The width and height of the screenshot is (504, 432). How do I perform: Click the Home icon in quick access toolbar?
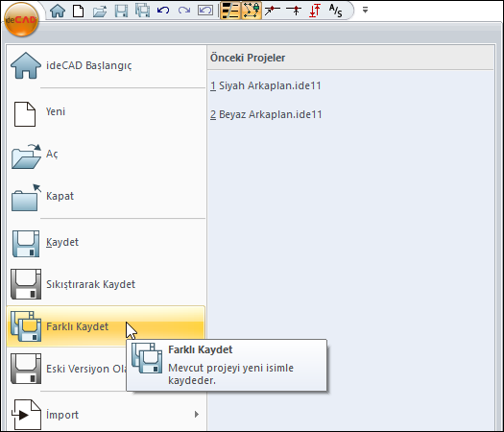(58, 11)
